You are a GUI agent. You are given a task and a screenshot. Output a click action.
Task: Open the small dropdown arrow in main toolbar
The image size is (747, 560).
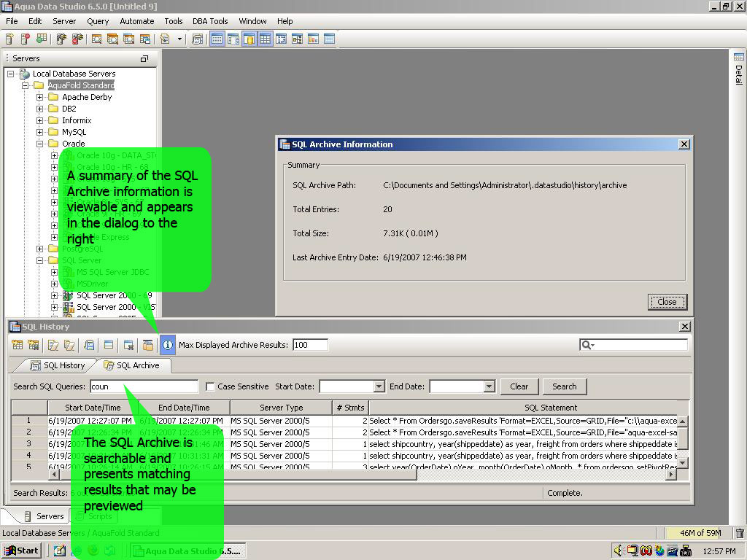click(x=179, y=39)
